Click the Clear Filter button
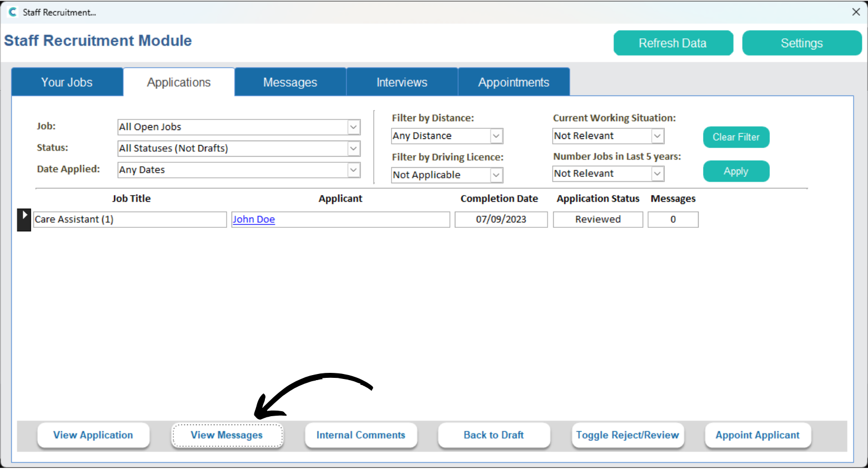Image resolution: width=868 pixels, height=469 pixels. click(736, 137)
